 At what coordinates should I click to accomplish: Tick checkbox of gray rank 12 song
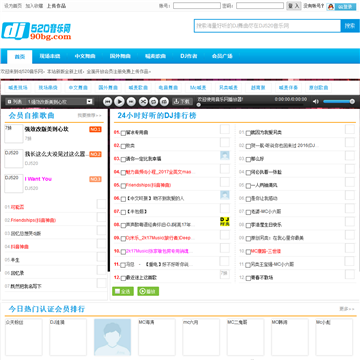(x=248, y=278)
